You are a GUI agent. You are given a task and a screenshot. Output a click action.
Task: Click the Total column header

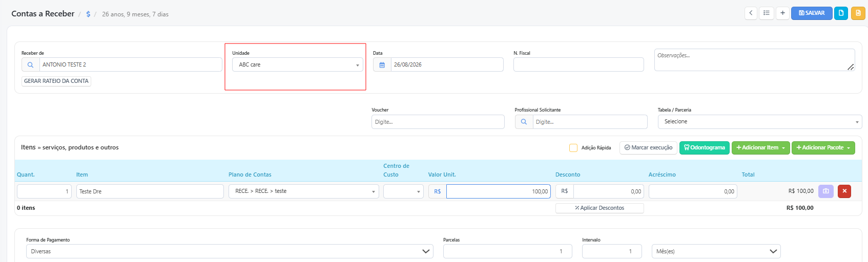(748, 174)
